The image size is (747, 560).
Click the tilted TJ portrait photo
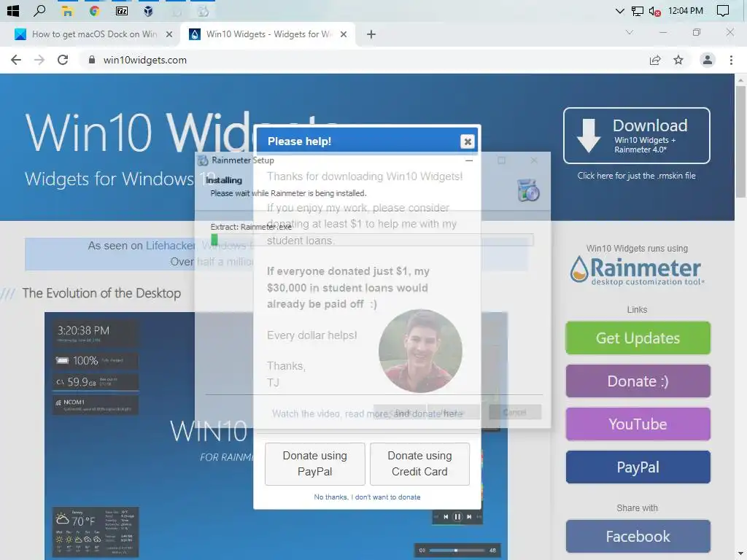pyautogui.click(x=420, y=351)
